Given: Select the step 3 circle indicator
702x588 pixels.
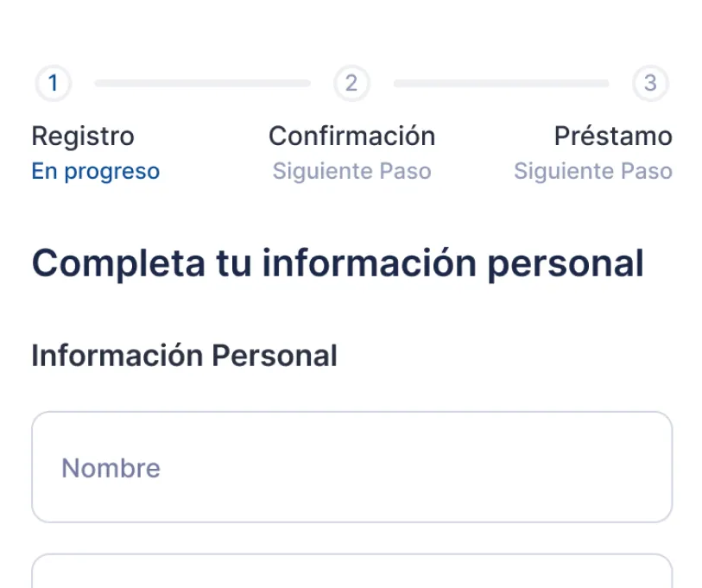Looking at the screenshot, I should 650,84.
